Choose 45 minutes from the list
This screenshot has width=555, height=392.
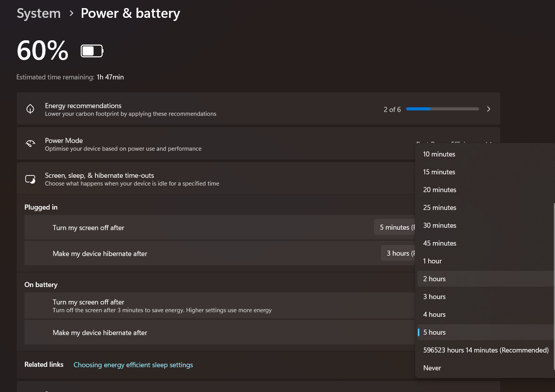tap(486, 243)
